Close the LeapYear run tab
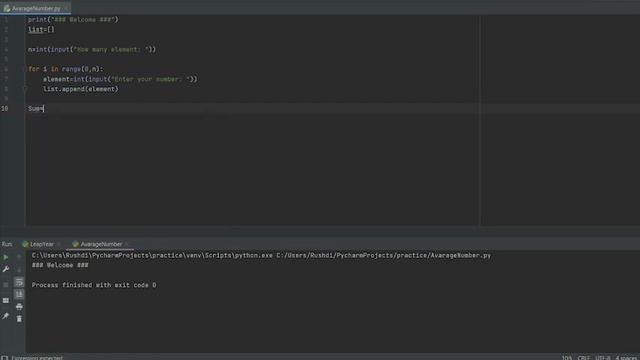 [x=59, y=244]
